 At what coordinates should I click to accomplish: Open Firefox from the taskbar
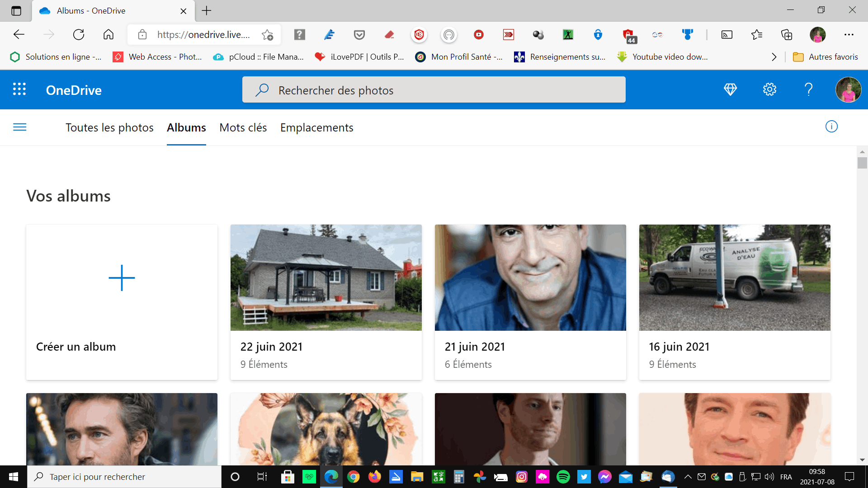[x=374, y=477]
